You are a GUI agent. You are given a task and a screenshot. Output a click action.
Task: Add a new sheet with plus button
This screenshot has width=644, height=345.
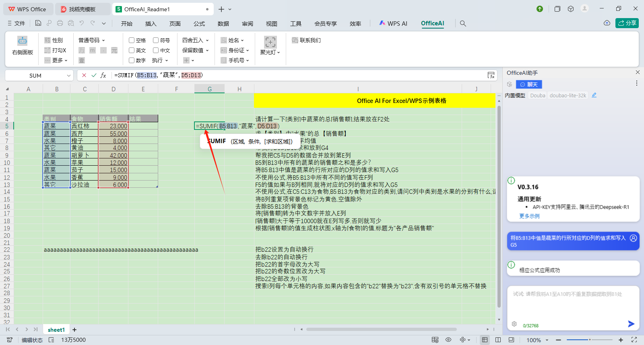[74, 330]
